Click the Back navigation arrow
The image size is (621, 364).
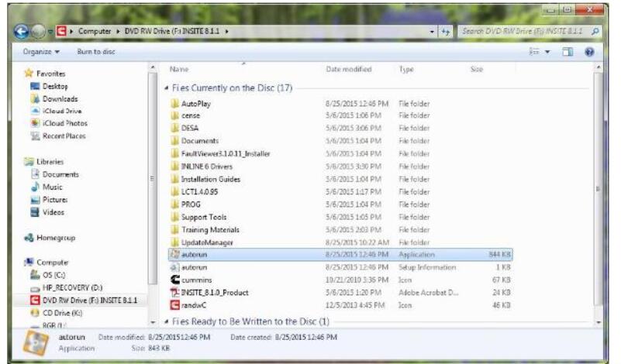(x=21, y=31)
